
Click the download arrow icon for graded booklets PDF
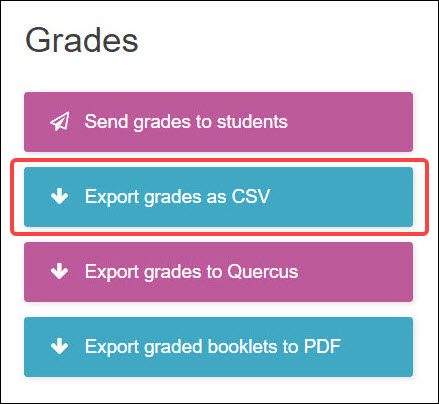tap(60, 346)
